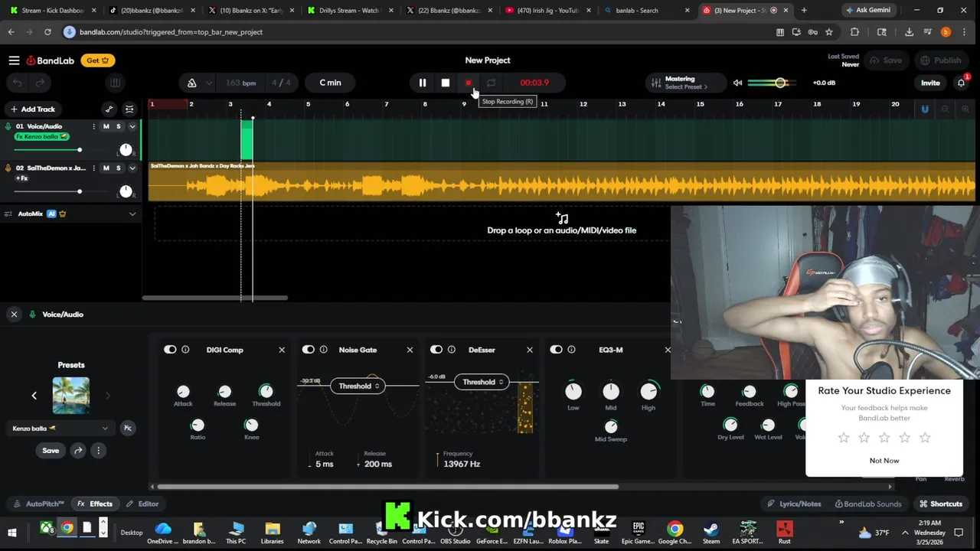Open DeEsser Threshold parameter dropdown

[482, 382]
